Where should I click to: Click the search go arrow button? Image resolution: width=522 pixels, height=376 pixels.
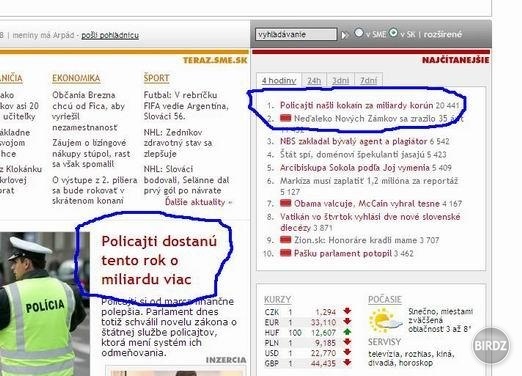[x=345, y=34]
